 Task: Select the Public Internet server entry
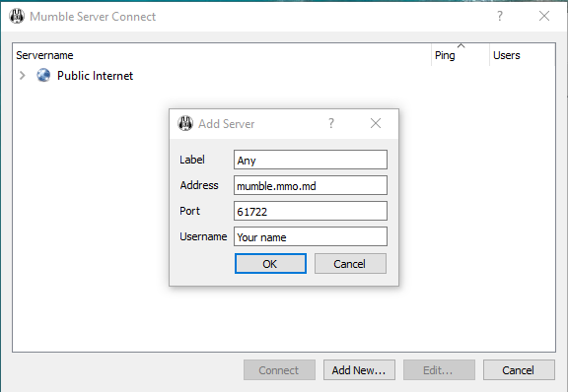coord(95,76)
